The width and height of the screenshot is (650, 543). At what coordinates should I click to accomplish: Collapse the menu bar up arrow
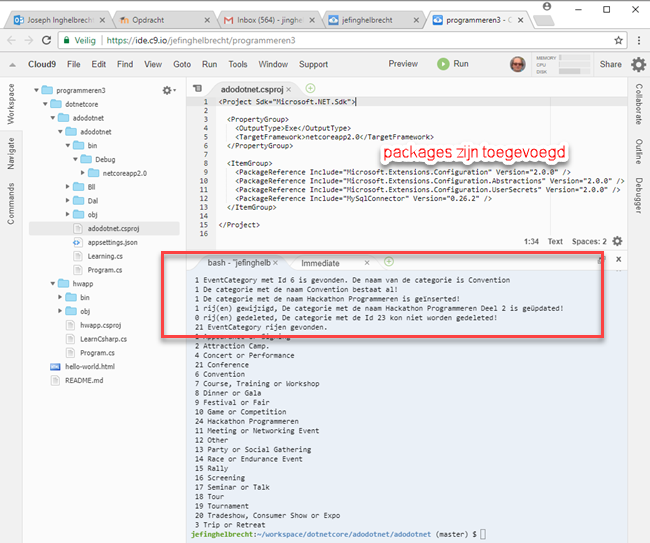click(12, 65)
